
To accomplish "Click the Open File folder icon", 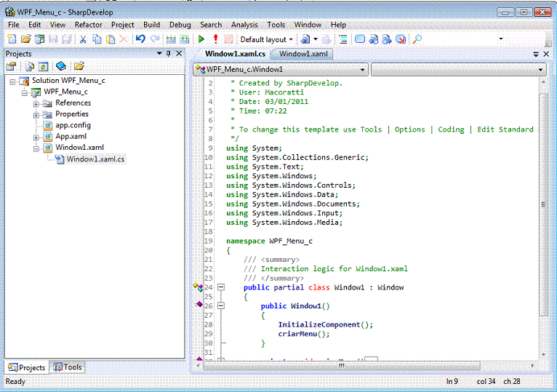I will click(25, 39).
